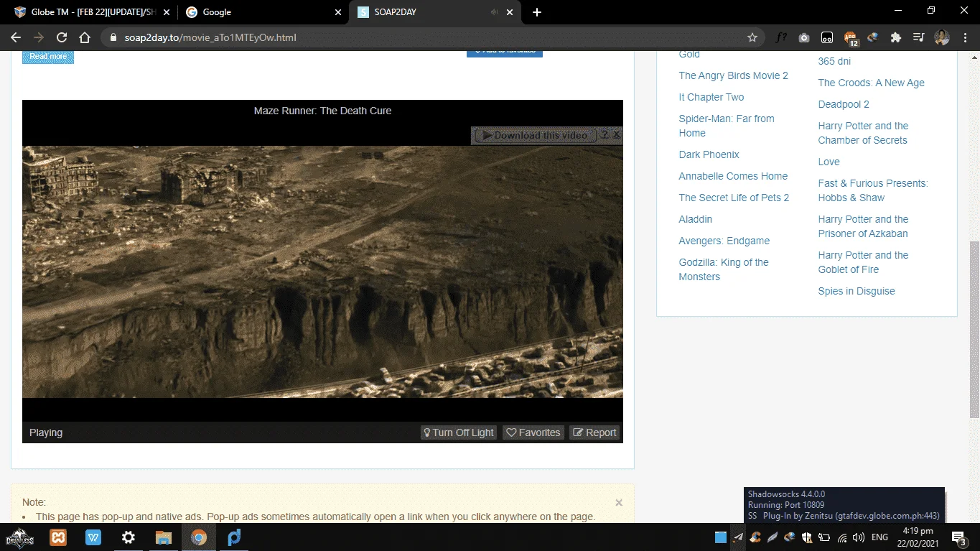Screen dimensions: 980x551
Task: Open the Chrome three-dot menu
Action: [x=963, y=37]
